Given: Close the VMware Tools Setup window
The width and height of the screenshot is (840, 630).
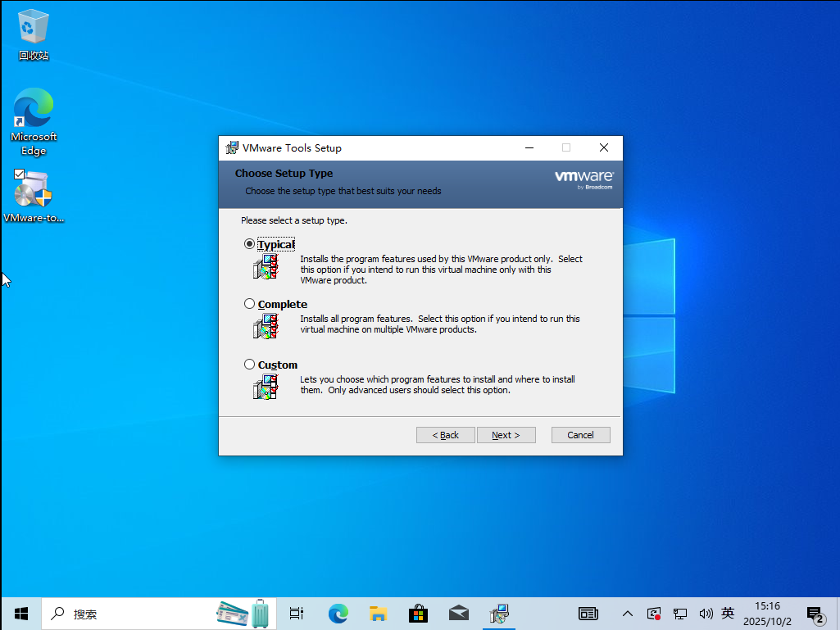Looking at the screenshot, I should (x=604, y=147).
